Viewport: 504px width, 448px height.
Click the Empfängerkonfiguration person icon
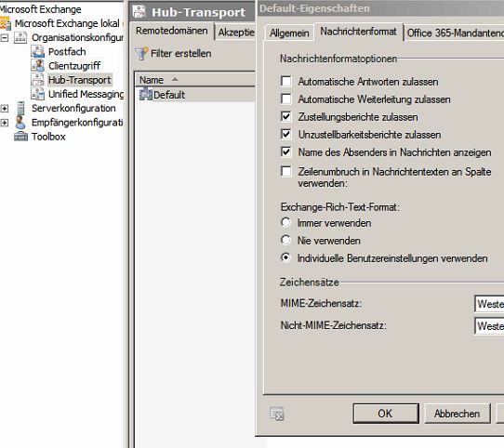[x=20, y=123]
